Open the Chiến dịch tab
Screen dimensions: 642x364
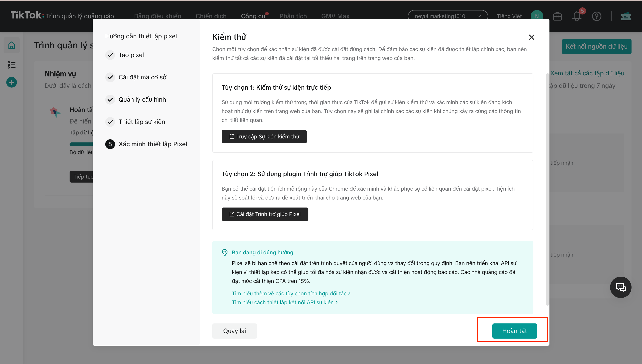[x=211, y=16]
